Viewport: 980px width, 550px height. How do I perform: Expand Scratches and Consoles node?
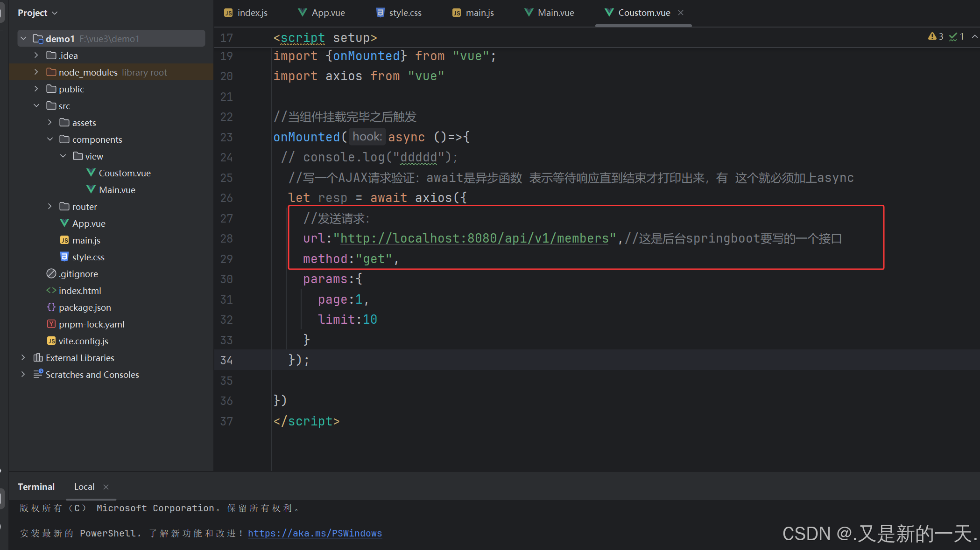click(x=23, y=375)
